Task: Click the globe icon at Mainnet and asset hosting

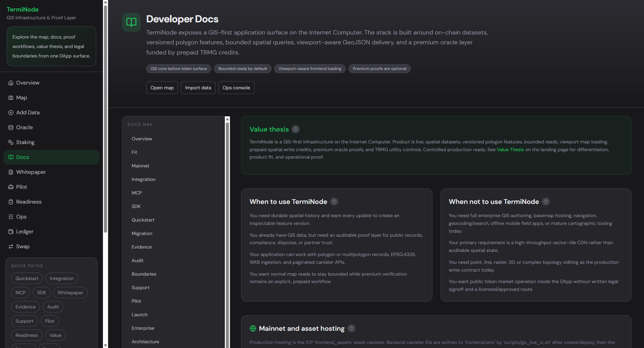Action: click(253, 328)
